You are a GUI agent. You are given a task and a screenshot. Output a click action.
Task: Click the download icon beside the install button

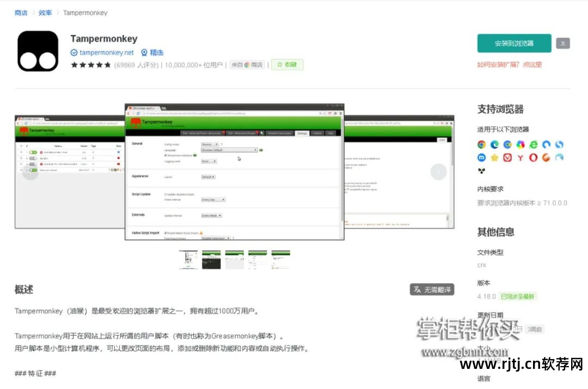tap(562, 44)
